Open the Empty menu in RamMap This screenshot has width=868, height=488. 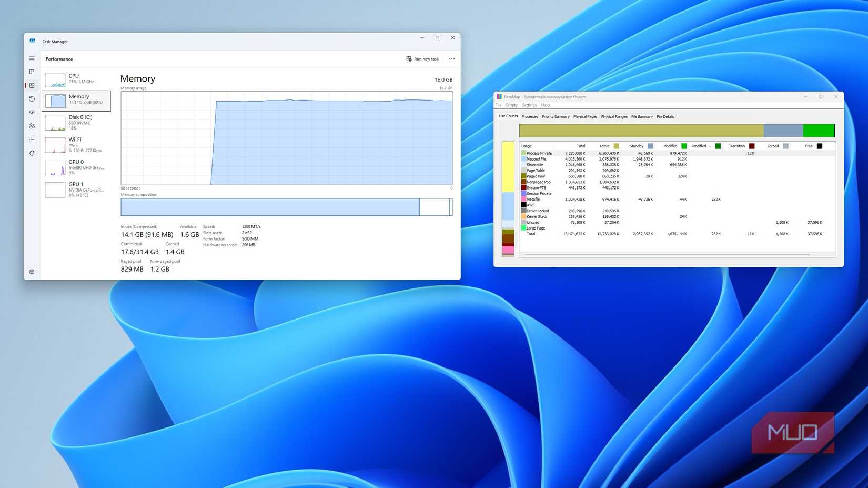pyautogui.click(x=511, y=105)
